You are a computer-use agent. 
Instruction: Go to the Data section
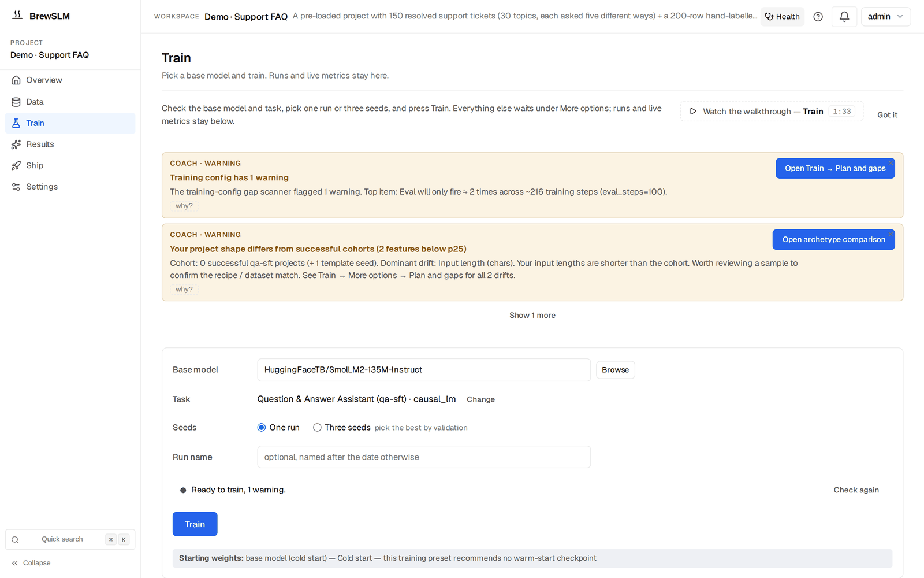coord(70,102)
